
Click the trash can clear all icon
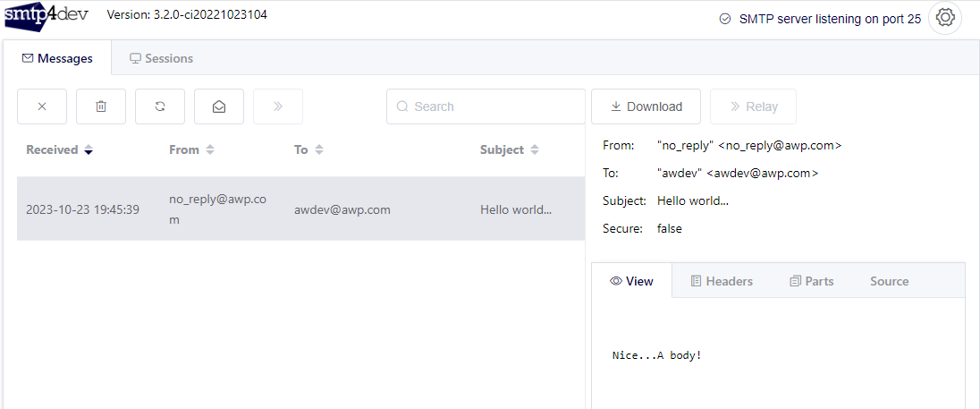[101, 107]
